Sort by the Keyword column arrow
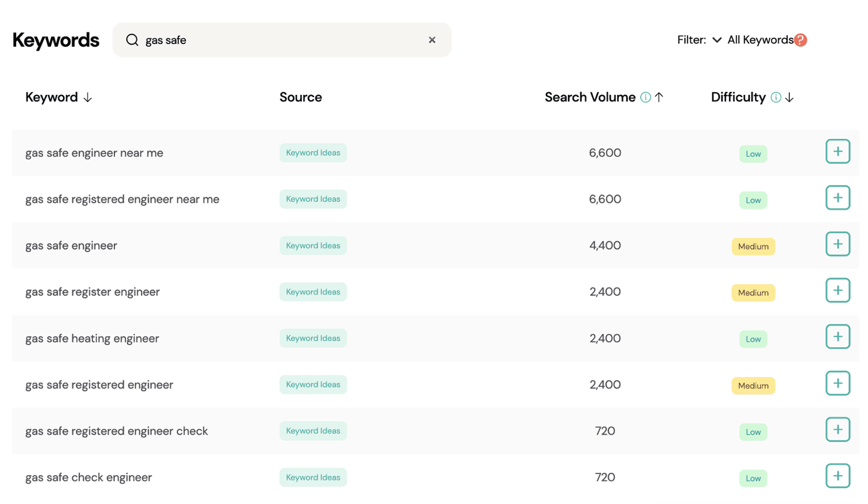This screenshot has width=868, height=504. pyautogui.click(x=88, y=97)
